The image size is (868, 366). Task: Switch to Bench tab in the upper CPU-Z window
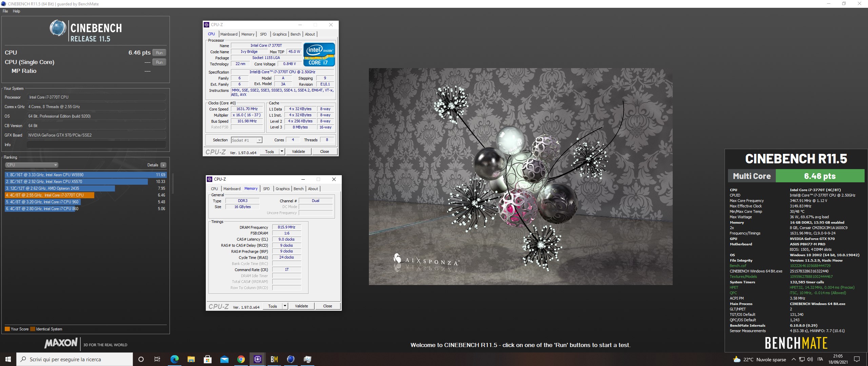click(296, 34)
